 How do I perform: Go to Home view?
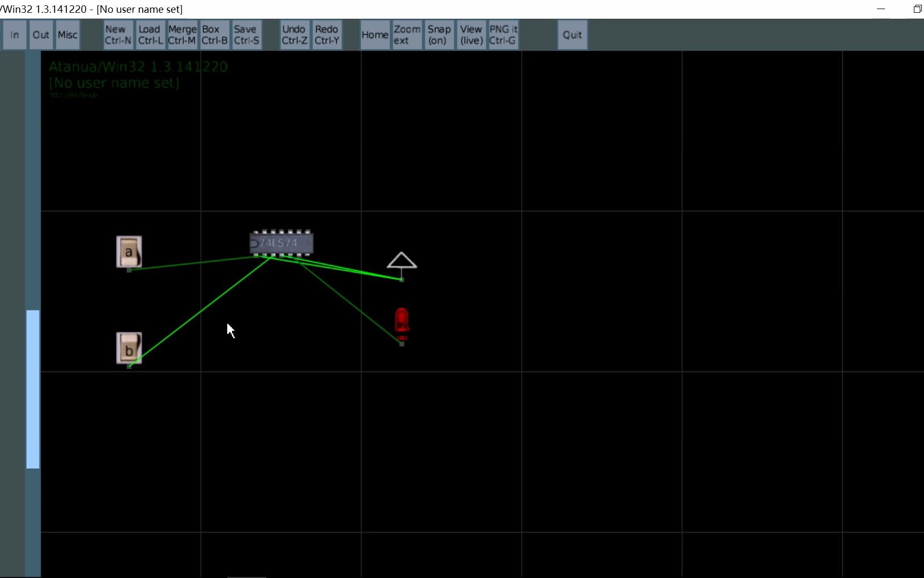pos(375,35)
